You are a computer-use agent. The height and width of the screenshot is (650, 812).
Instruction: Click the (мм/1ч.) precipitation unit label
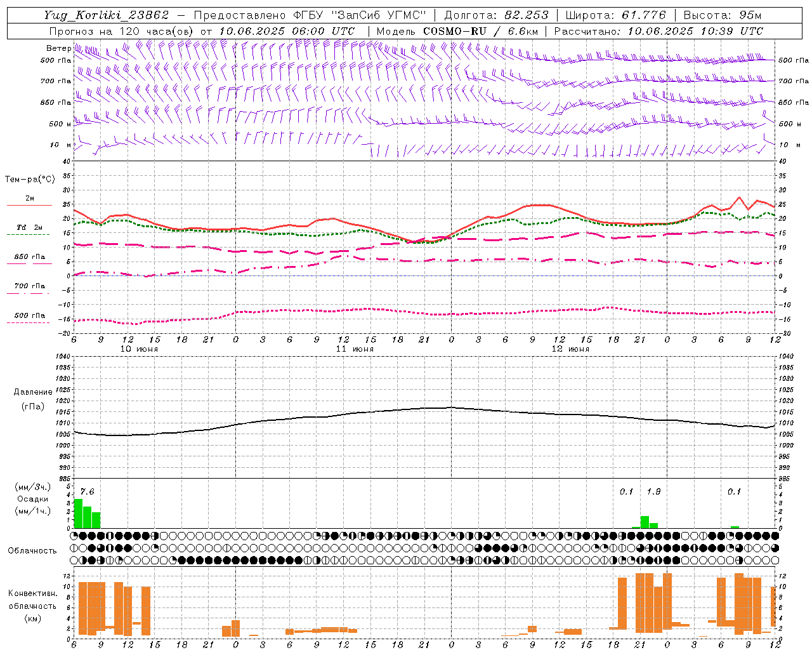click(x=32, y=510)
